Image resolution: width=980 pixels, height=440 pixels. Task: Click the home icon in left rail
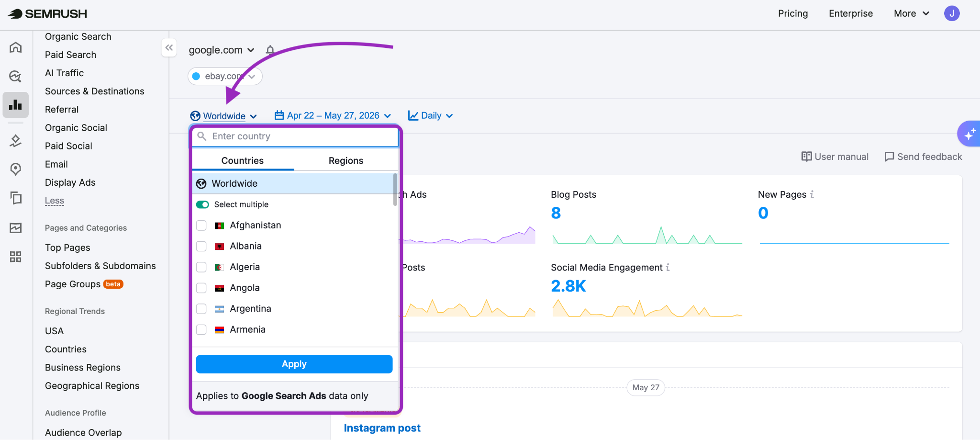coord(16,47)
